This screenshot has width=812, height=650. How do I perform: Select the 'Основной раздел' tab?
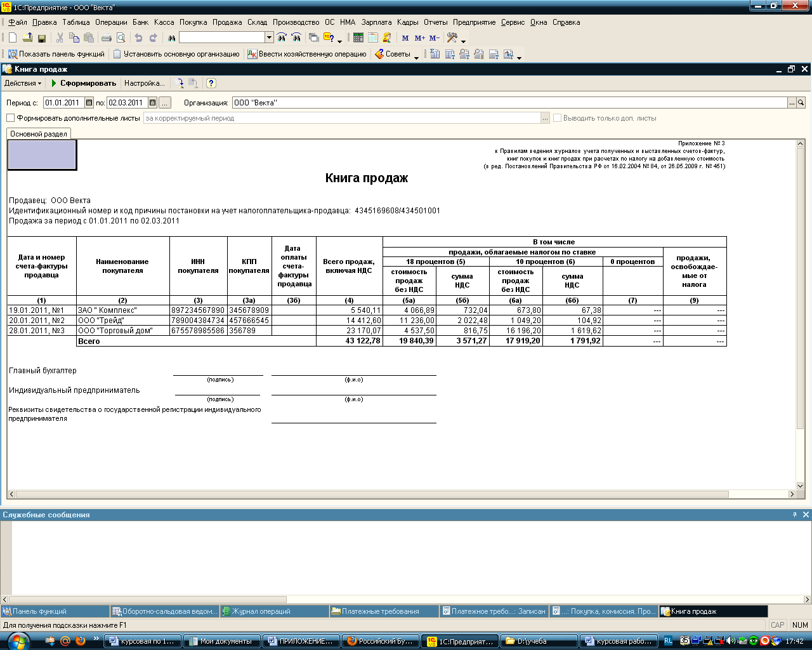39,134
